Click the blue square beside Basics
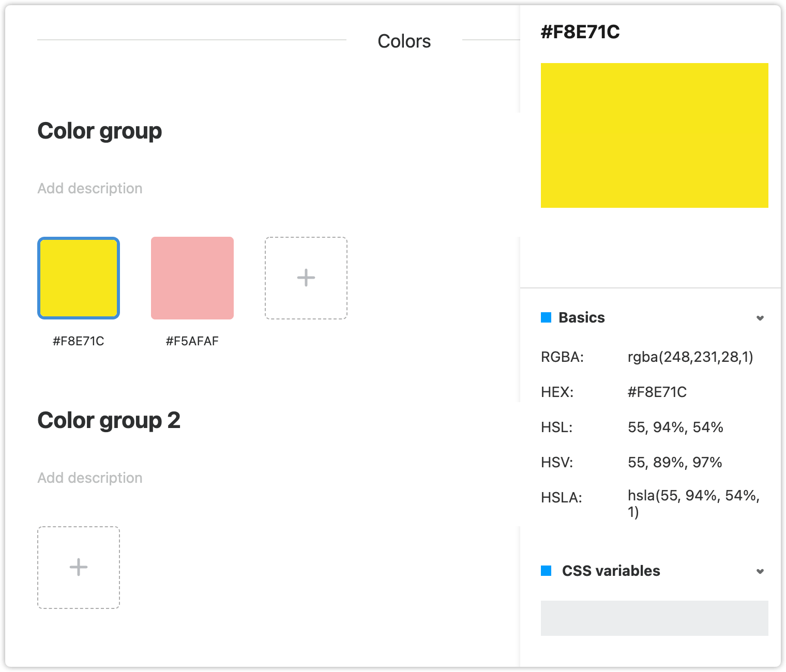786x672 pixels. (x=546, y=317)
